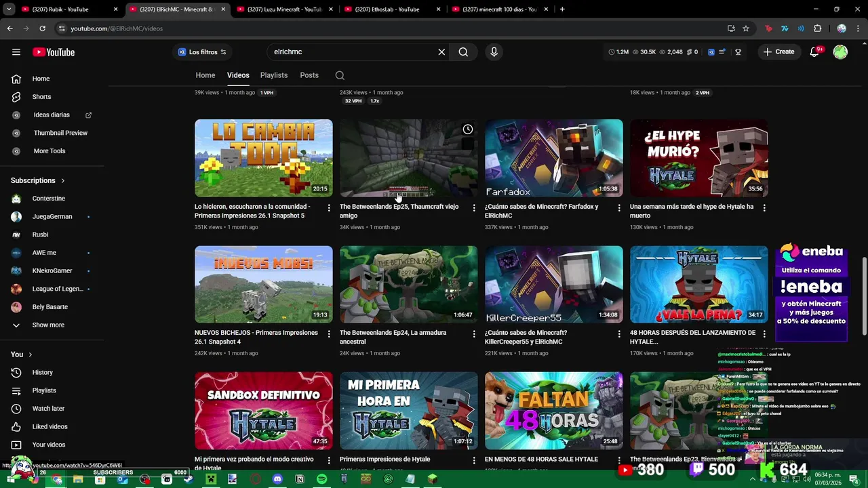Reload the page
This screenshot has width=868, height=488.
(x=42, y=28)
